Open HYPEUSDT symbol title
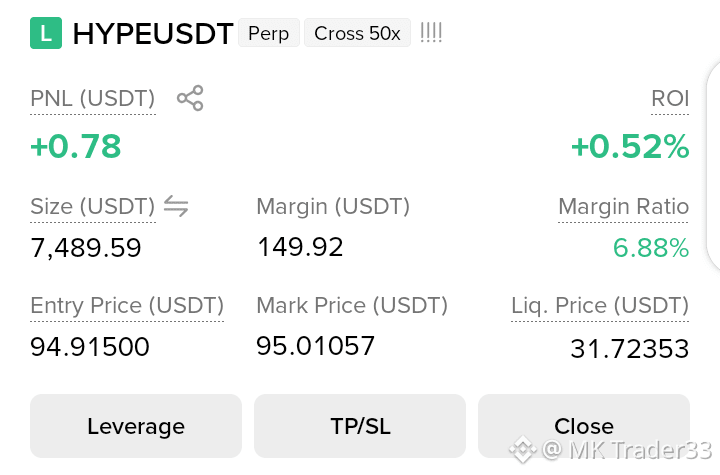 (153, 34)
